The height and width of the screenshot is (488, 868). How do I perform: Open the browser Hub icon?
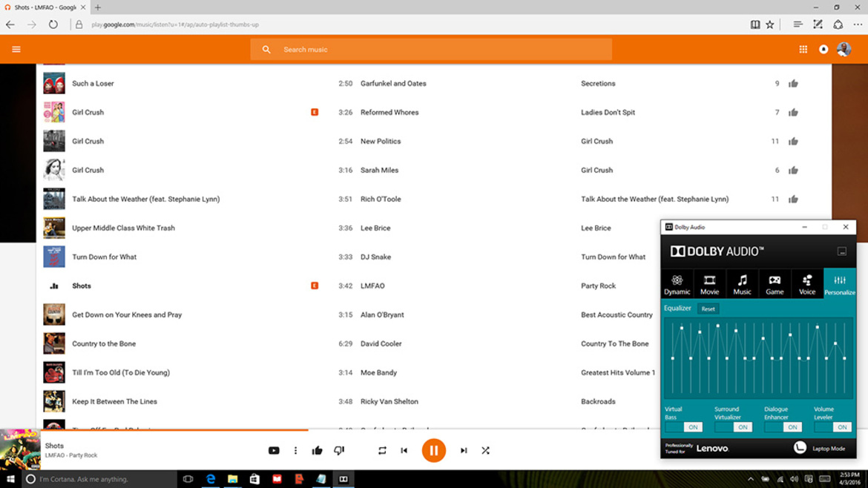tap(798, 24)
